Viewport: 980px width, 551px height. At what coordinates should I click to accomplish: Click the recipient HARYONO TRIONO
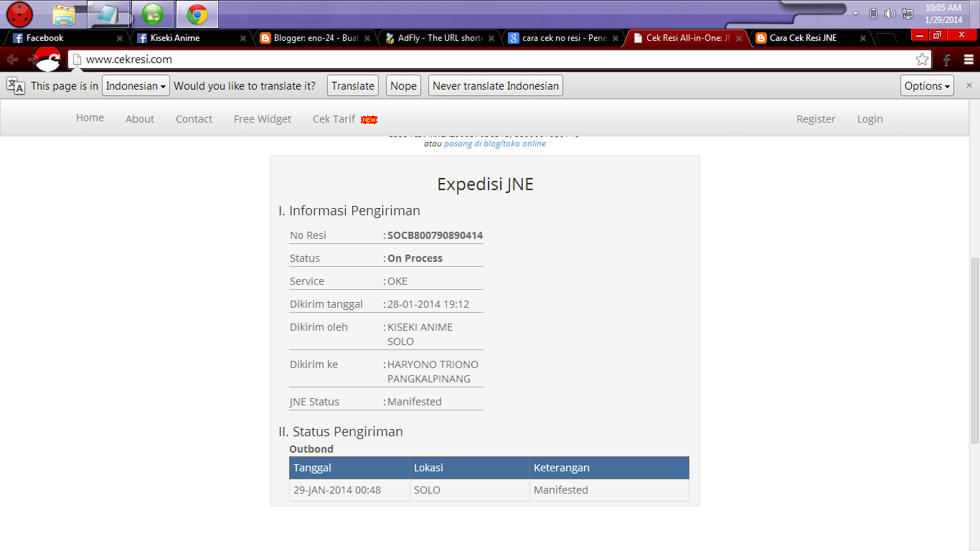click(433, 364)
